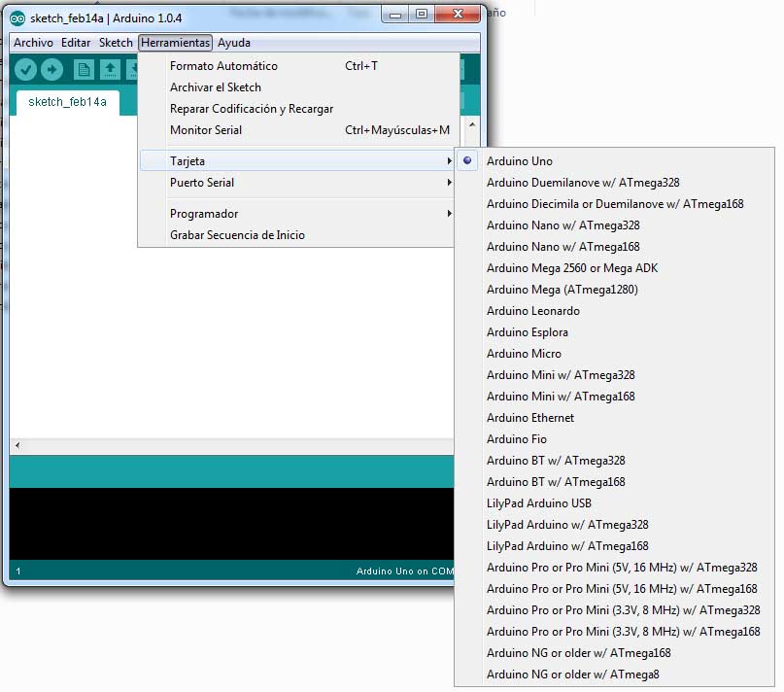This screenshot has height=692, width=784.
Task: Open the Monitor Serial
Action: click(297, 130)
